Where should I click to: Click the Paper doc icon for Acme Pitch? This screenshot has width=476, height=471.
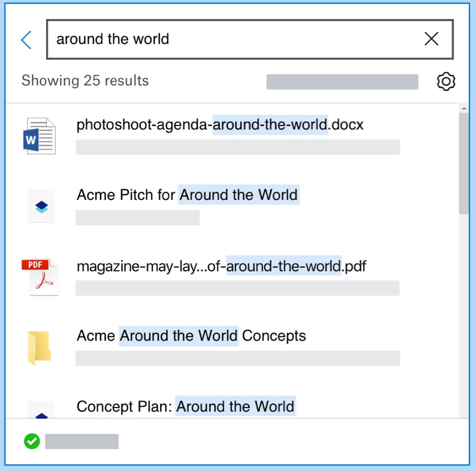41,206
